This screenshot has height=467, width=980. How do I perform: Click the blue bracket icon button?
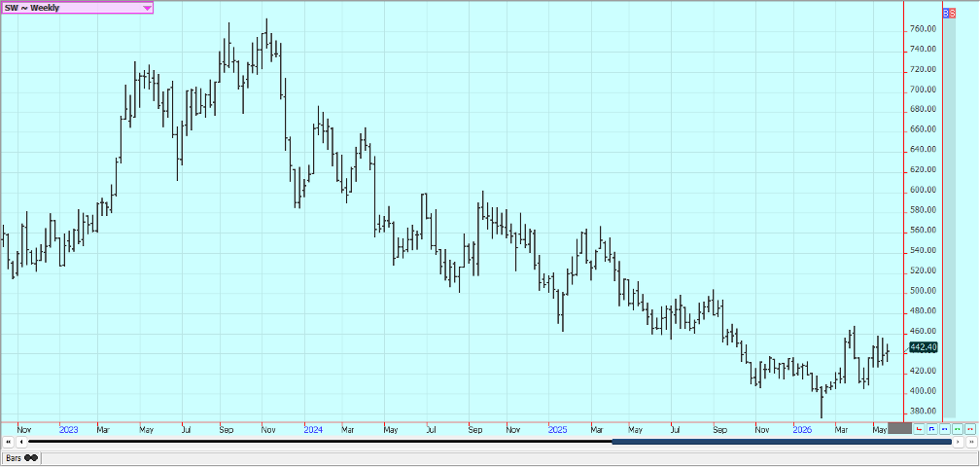coord(931,429)
